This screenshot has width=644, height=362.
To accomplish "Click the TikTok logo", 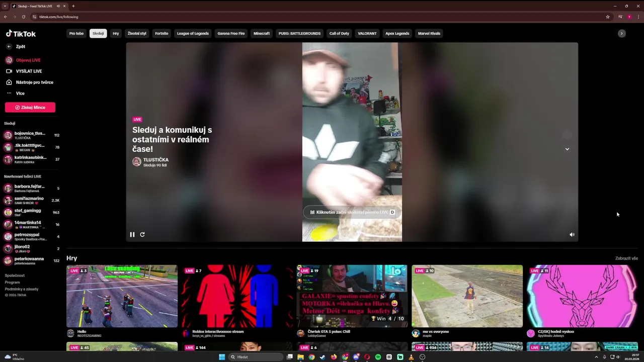I will click(21, 34).
